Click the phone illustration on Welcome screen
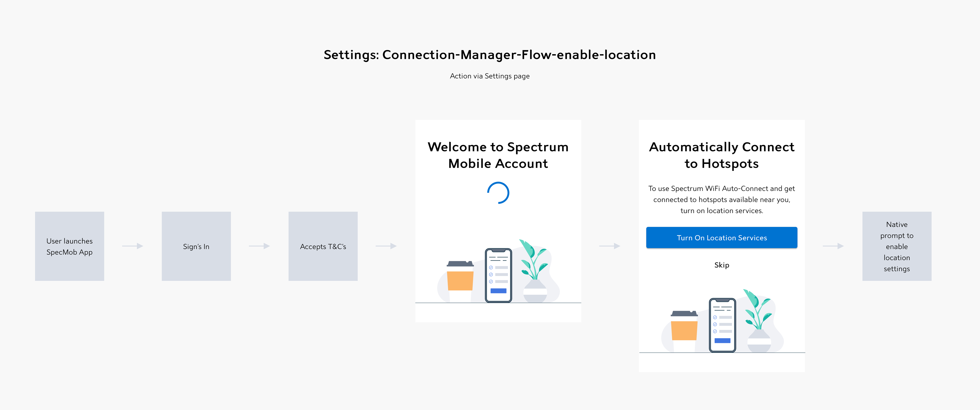980x410 pixels. pos(498,275)
